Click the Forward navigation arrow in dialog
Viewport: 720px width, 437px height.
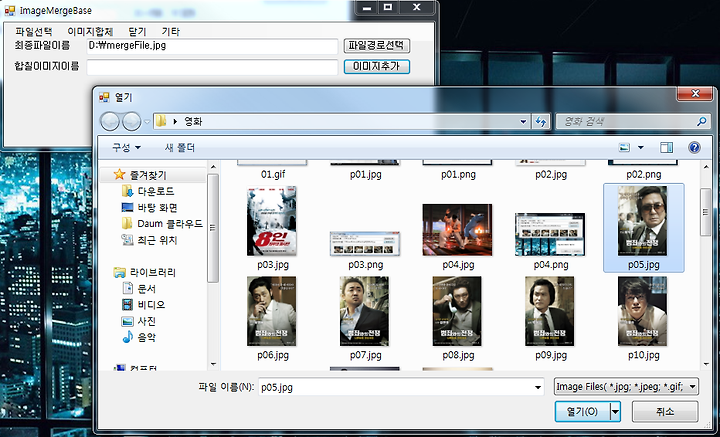(x=131, y=122)
